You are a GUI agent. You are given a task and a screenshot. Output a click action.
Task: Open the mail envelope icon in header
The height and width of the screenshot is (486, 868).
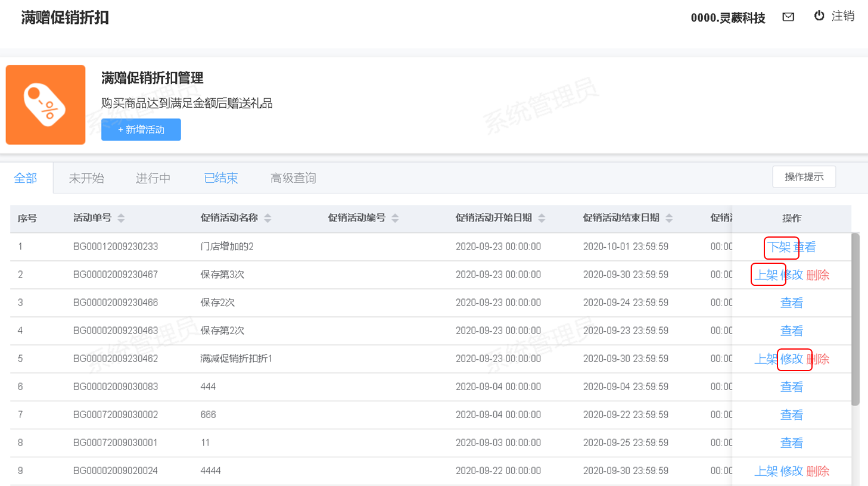(x=788, y=17)
